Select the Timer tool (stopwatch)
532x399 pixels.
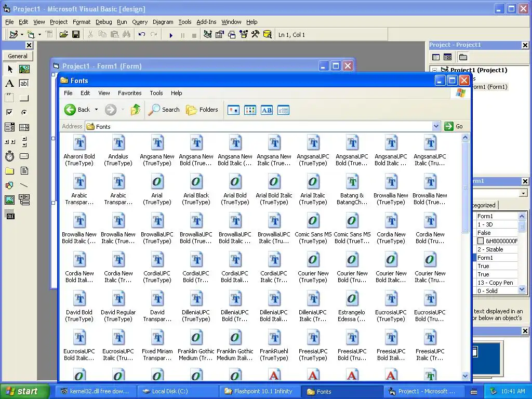(10, 156)
